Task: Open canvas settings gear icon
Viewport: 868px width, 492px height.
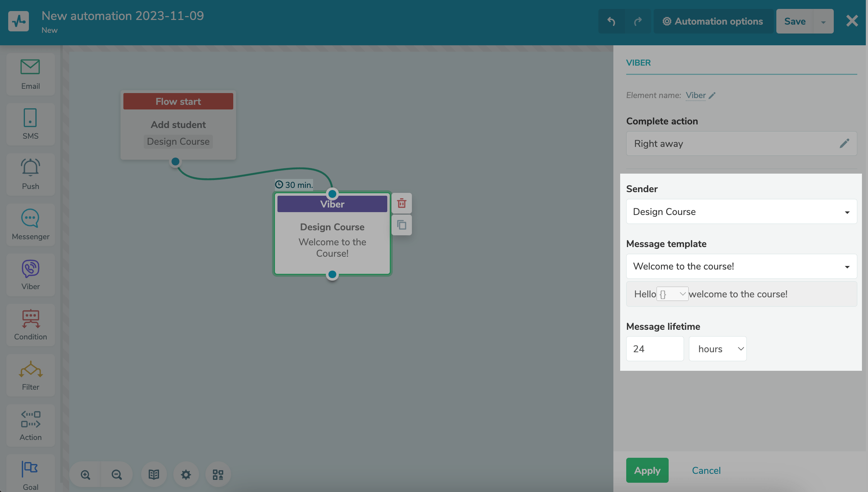Action: [186, 475]
